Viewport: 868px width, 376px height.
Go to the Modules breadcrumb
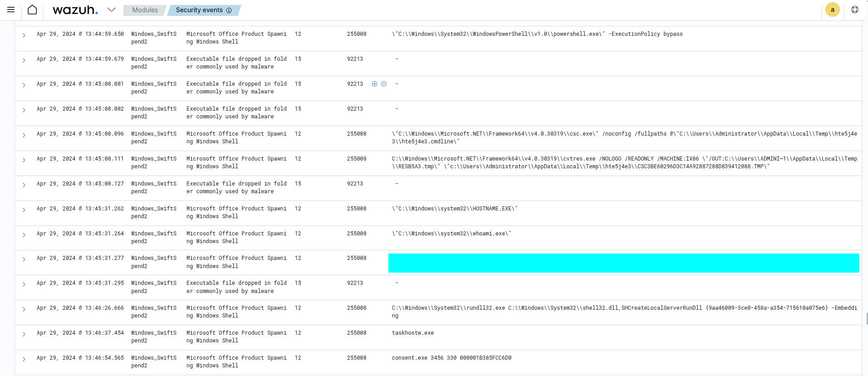[145, 10]
